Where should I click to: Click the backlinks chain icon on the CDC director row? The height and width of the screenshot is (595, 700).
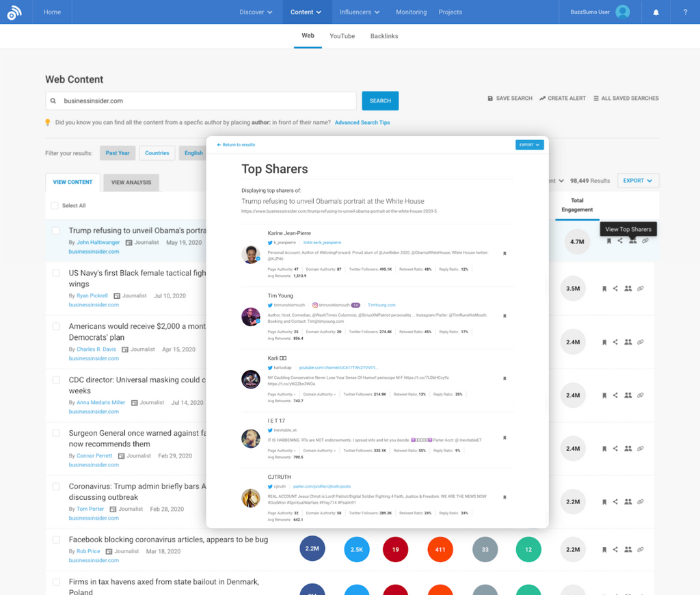click(x=641, y=395)
